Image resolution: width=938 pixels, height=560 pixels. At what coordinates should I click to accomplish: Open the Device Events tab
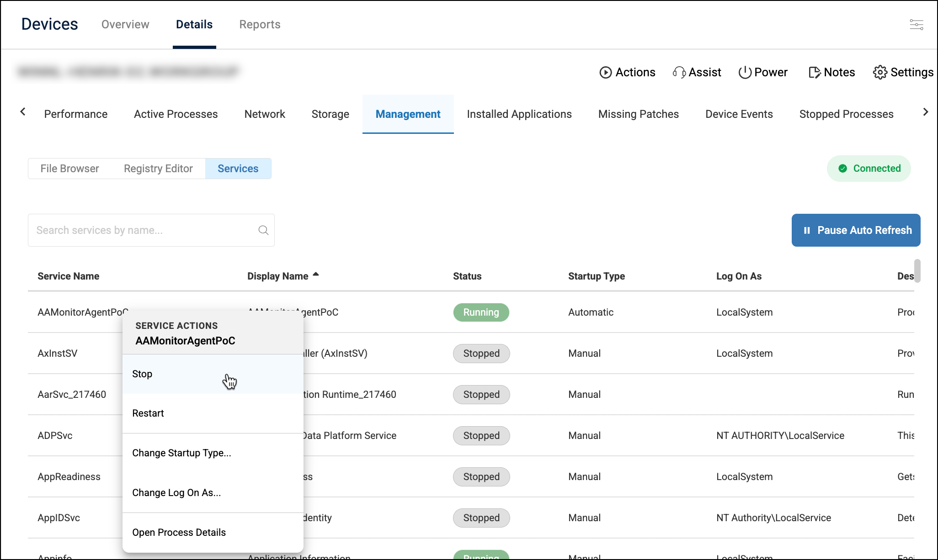click(739, 114)
